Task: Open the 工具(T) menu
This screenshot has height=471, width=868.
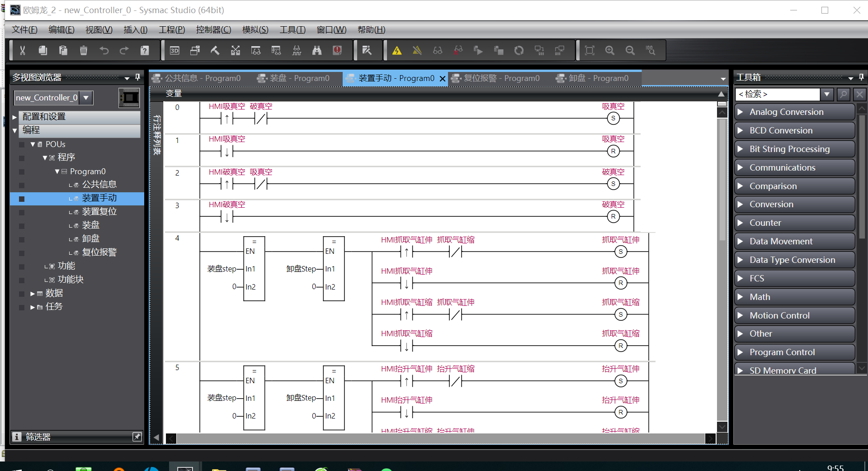Action: (x=292, y=30)
